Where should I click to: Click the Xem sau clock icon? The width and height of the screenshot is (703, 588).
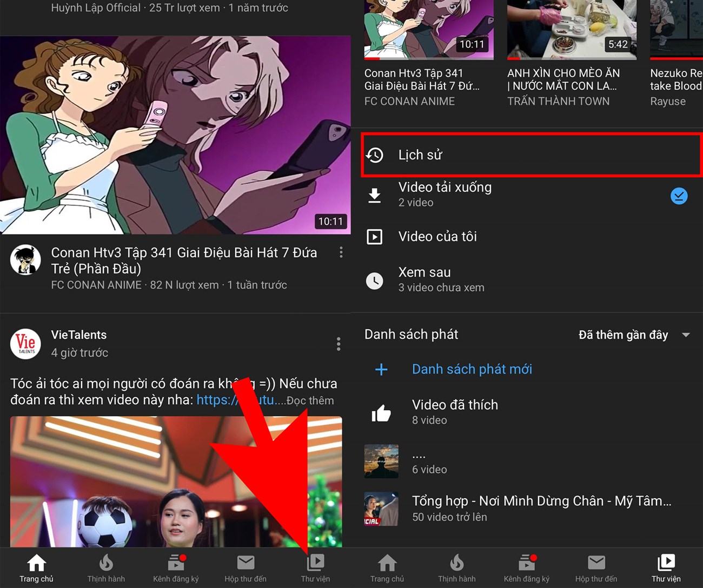pos(374,280)
